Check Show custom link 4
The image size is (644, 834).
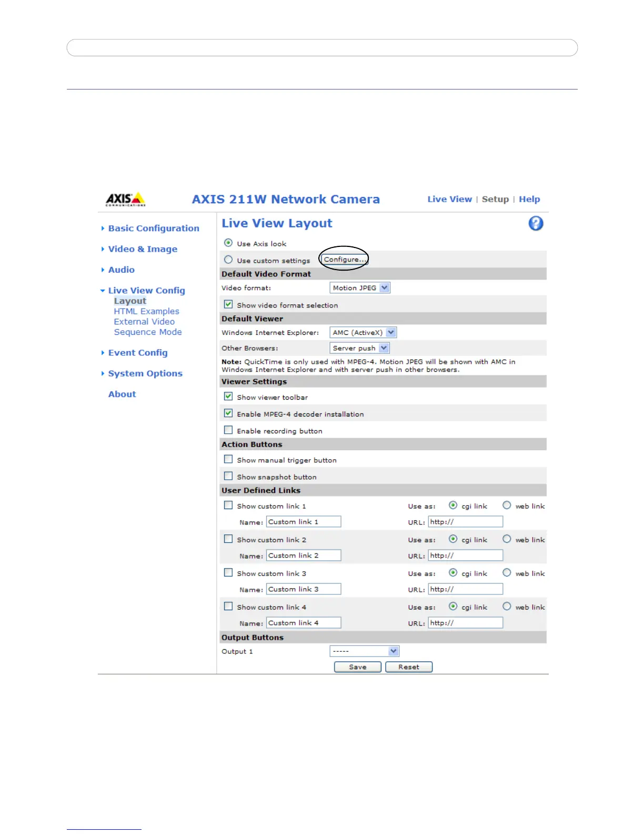[228, 606]
